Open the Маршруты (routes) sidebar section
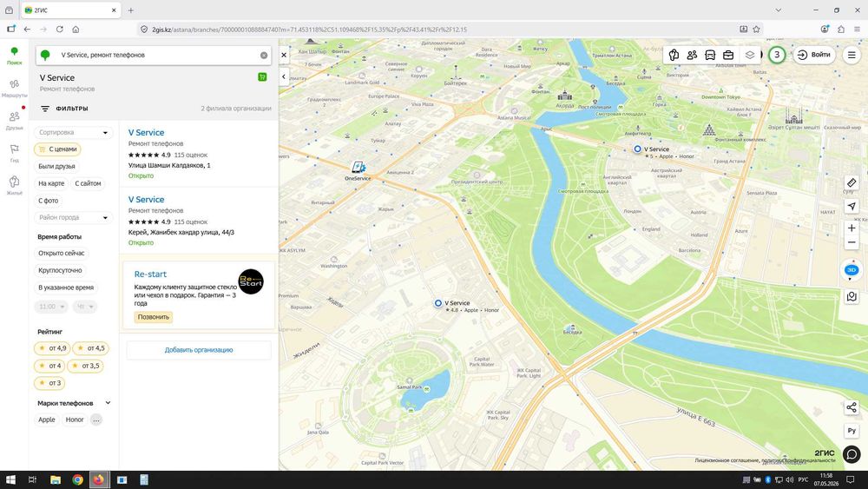The height and width of the screenshot is (489, 868). (15, 88)
